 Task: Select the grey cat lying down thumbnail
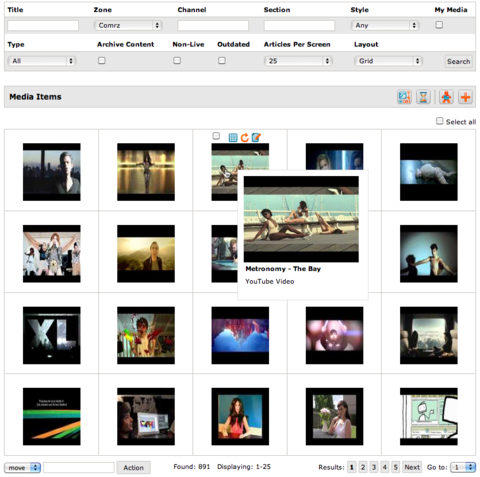pos(429,172)
